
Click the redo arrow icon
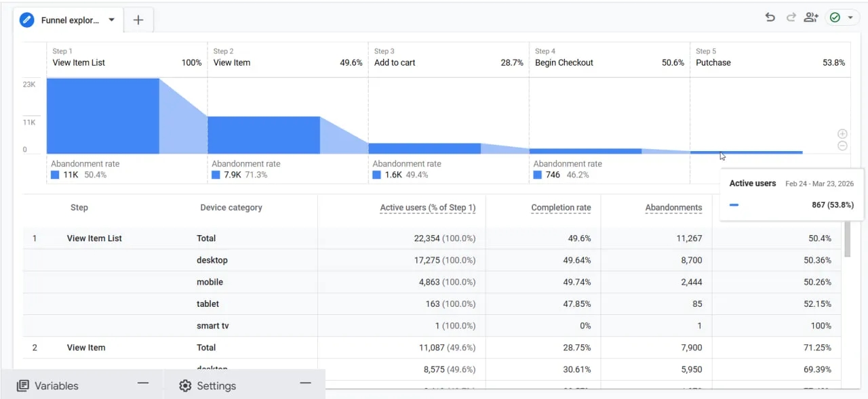(x=791, y=18)
